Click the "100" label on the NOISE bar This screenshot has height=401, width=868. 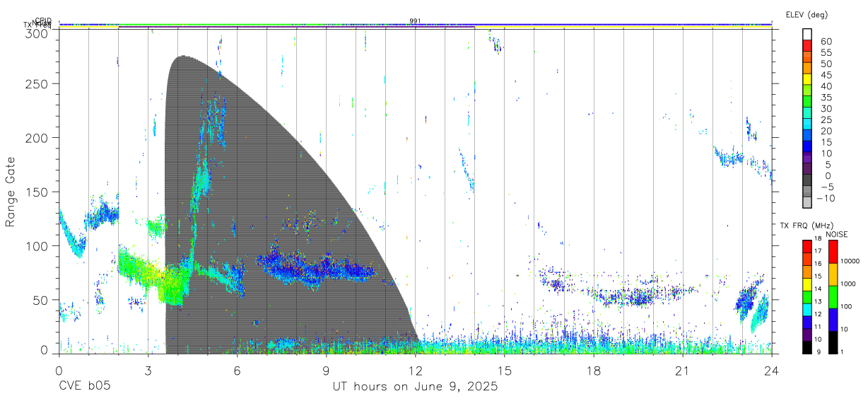click(x=847, y=306)
